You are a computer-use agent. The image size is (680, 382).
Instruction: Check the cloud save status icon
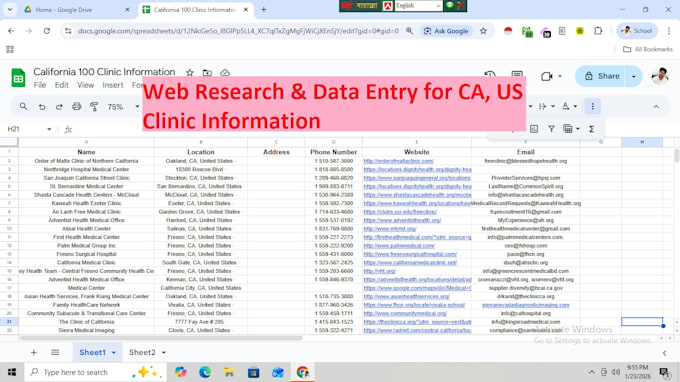point(225,73)
